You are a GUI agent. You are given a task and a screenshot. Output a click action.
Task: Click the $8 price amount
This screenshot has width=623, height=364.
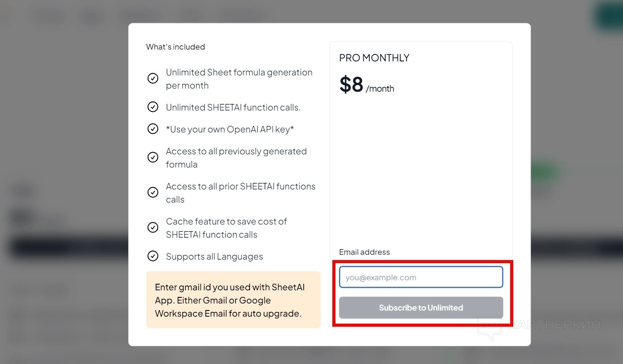pyautogui.click(x=351, y=85)
